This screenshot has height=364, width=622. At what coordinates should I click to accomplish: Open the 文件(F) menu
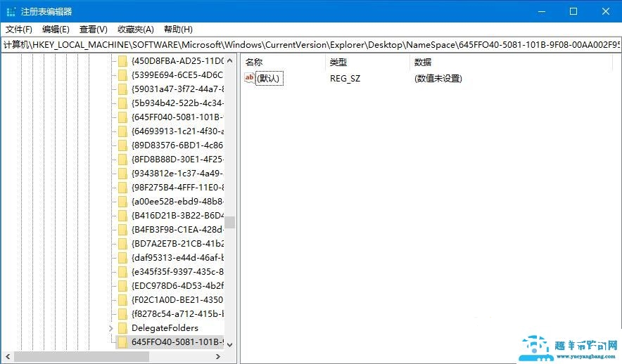(18, 30)
